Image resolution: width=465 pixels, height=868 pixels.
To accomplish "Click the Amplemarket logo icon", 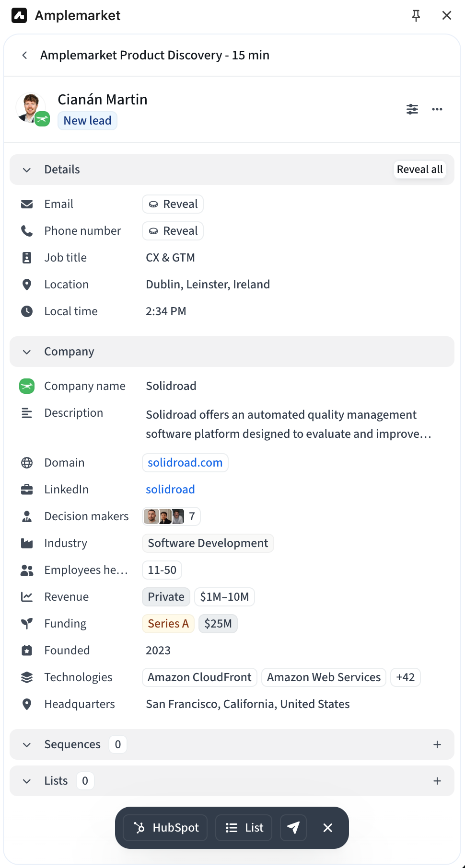I will [x=19, y=15].
